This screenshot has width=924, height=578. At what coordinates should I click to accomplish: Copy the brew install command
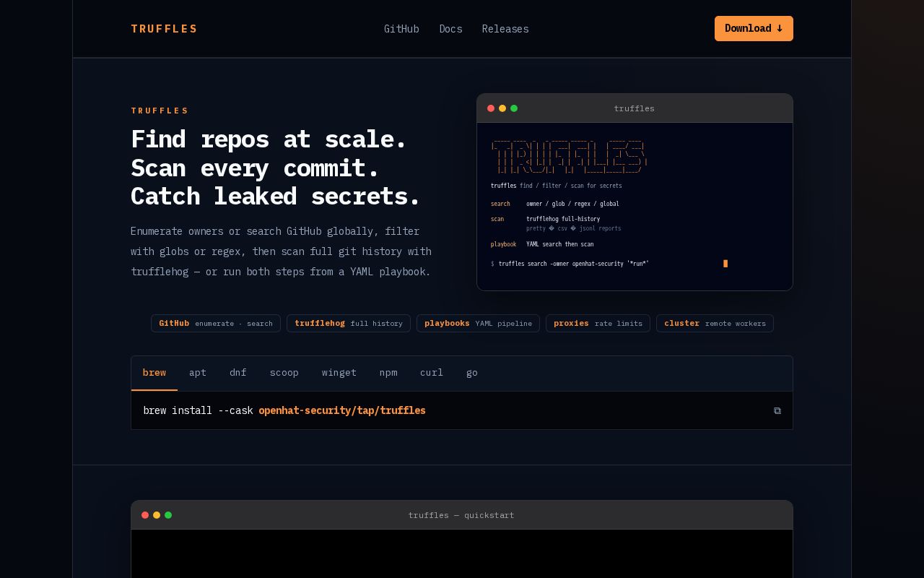click(777, 410)
